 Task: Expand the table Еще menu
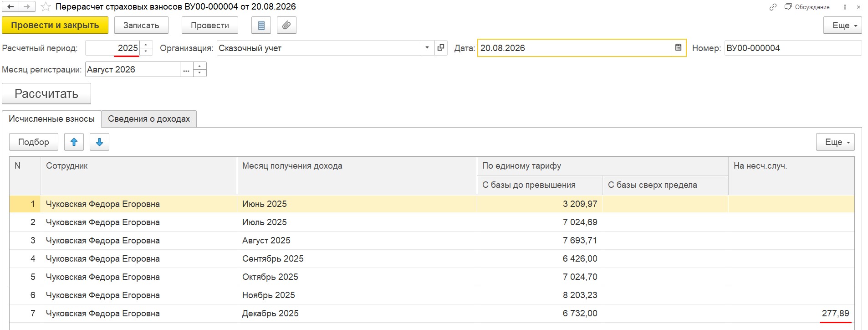click(x=835, y=142)
